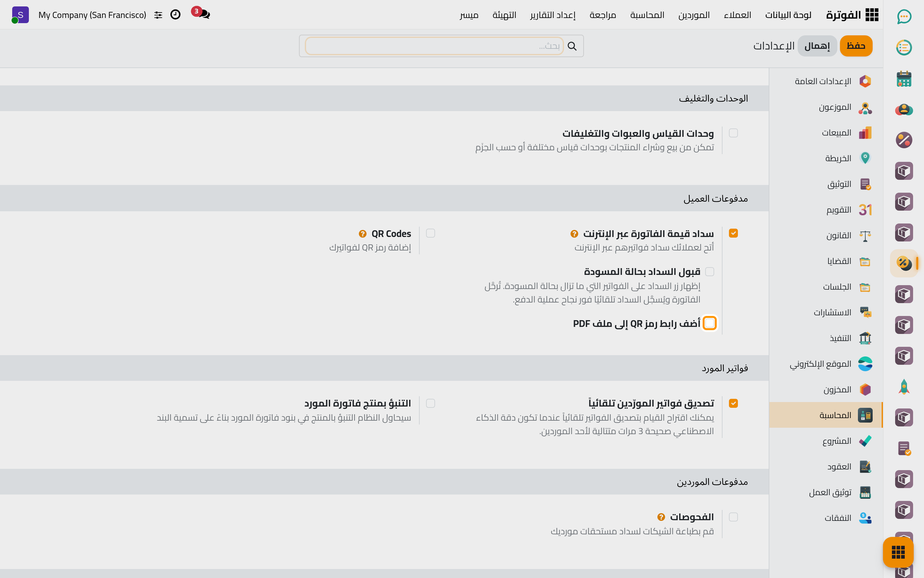The image size is (924, 578).
Task: Click help icon next to الفحوصات
Action: (x=661, y=517)
